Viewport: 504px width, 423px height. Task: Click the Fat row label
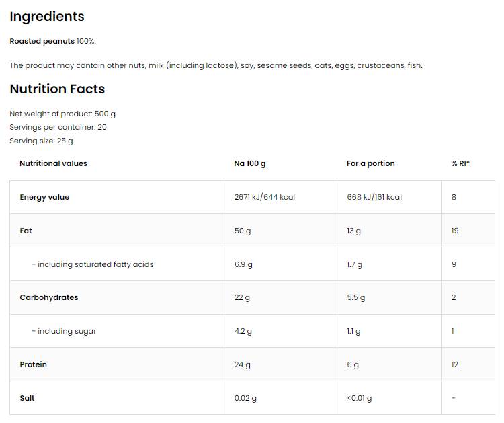pos(26,231)
